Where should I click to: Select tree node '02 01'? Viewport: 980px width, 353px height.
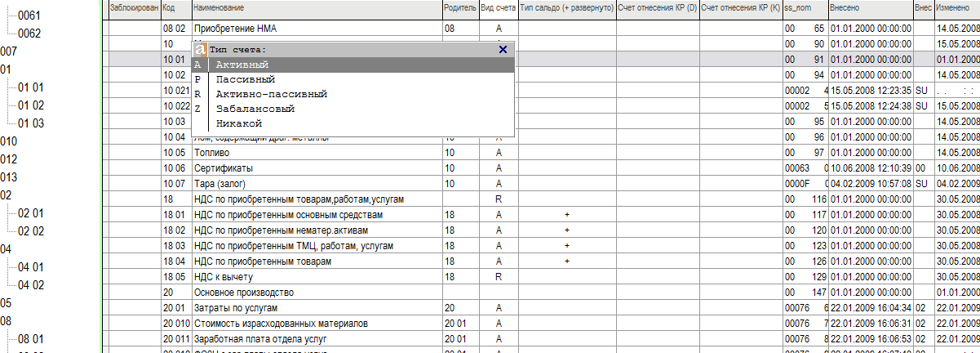click(31, 213)
